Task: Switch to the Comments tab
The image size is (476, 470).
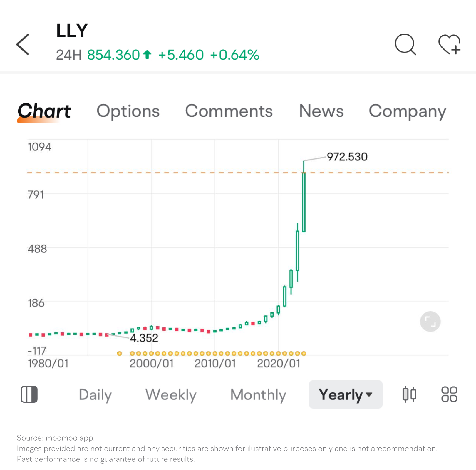Action: [229, 111]
